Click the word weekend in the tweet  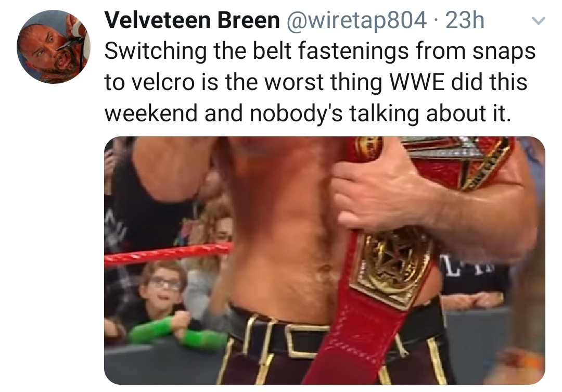[x=151, y=112]
